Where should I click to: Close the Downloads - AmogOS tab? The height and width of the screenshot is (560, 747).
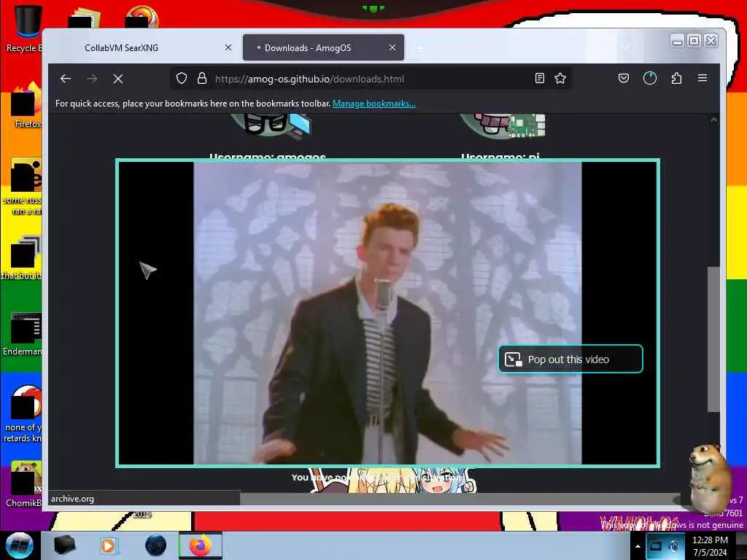pyautogui.click(x=392, y=47)
